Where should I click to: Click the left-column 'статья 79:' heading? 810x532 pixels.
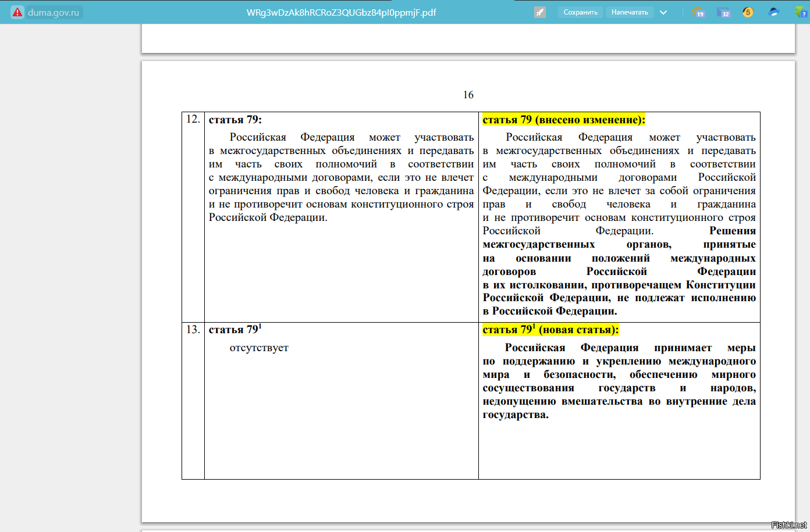click(235, 120)
